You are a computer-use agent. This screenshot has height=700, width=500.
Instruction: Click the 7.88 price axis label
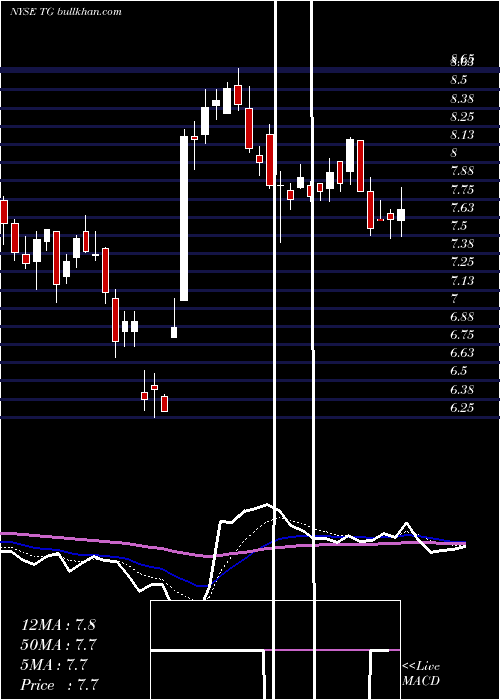462,171
